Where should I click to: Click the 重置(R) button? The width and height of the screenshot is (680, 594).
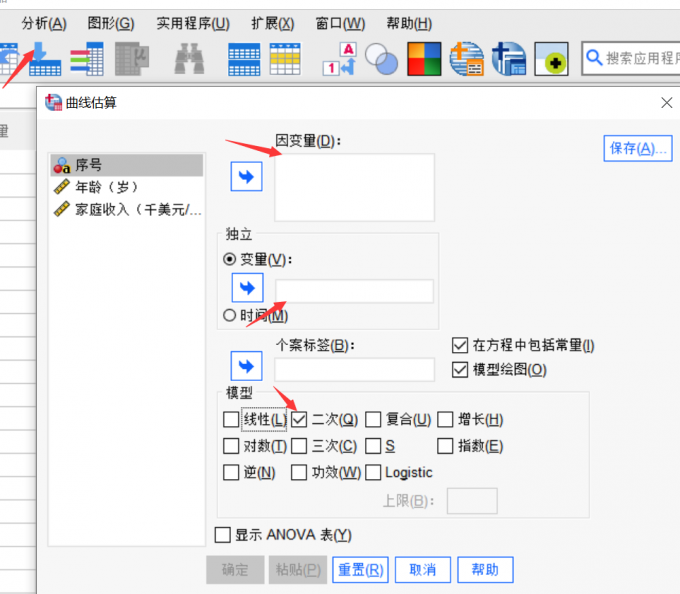tap(360, 570)
